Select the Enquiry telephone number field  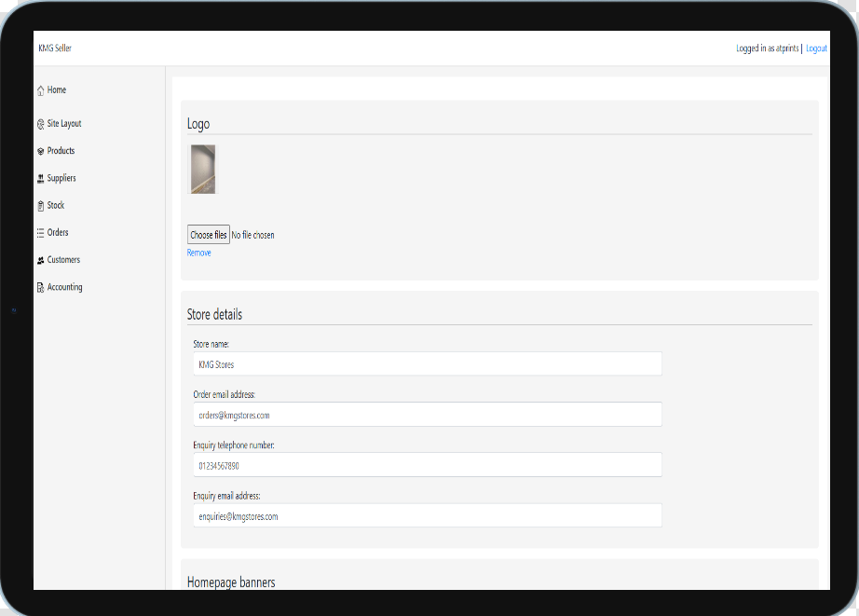coord(427,465)
